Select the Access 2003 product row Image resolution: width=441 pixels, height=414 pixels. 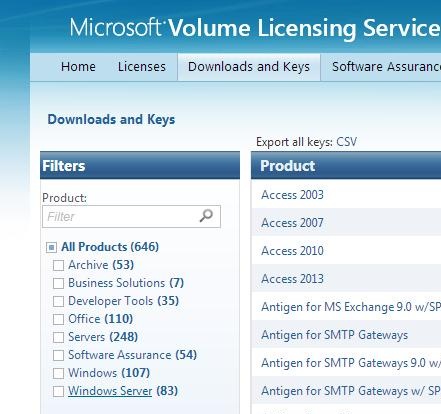[x=346, y=195]
